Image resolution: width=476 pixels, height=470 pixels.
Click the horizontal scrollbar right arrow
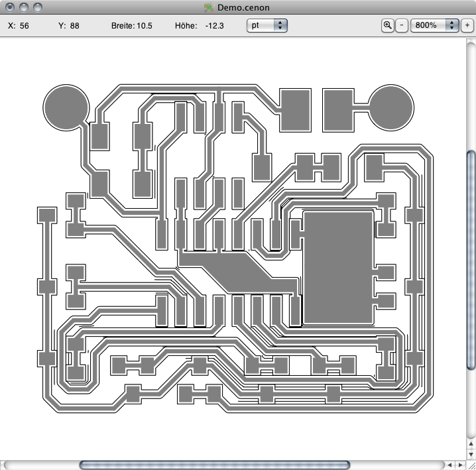pyautogui.click(x=459, y=465)
